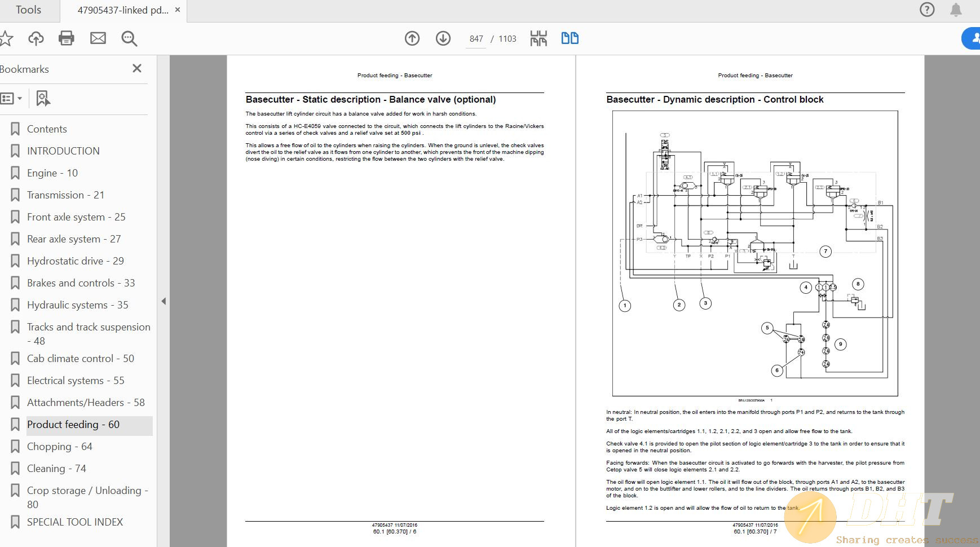The height and width of the screenshot is (547, 980).
Task: Add document to favorites with star icon
Action: coord(6,38)
